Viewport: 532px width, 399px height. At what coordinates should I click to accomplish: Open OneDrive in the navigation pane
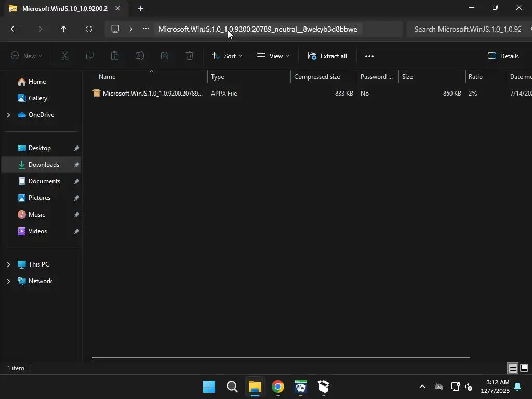tap(41, 115)
